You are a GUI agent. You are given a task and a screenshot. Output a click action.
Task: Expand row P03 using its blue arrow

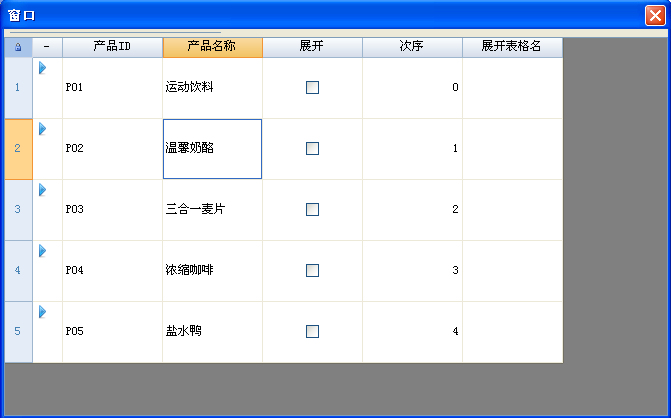coord(42,190)
